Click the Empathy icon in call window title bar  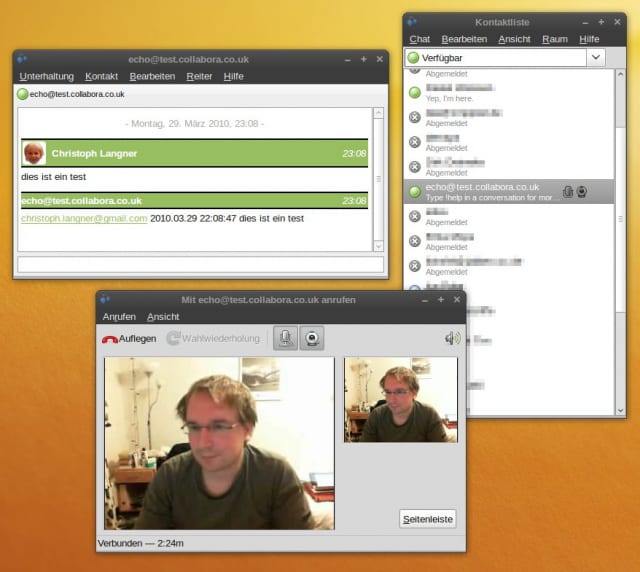click(x=105, y=300)
